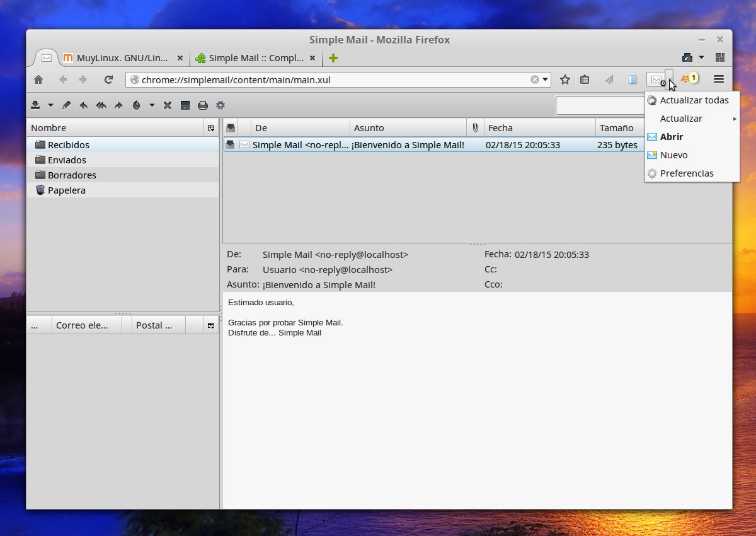Click the get mail download icon
The image size is (756, 536).
point(35,105)
